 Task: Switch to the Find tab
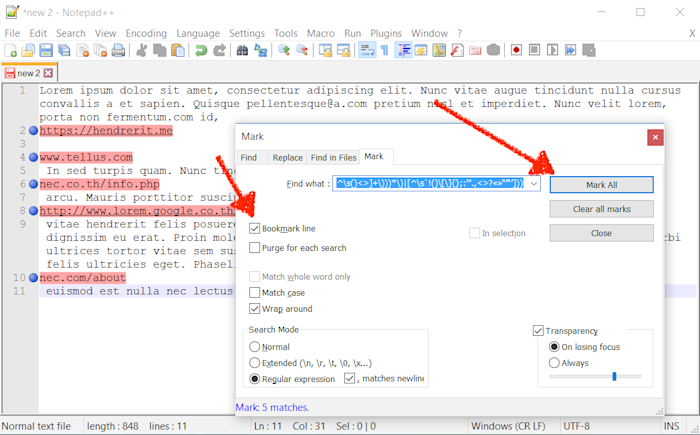249,158
